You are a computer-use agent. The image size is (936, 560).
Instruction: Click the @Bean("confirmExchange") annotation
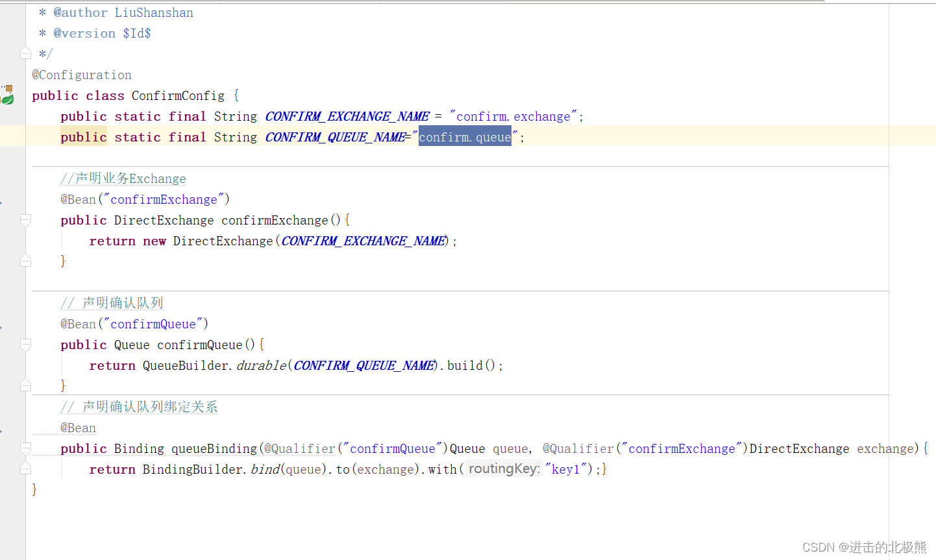tap(145, 199)
